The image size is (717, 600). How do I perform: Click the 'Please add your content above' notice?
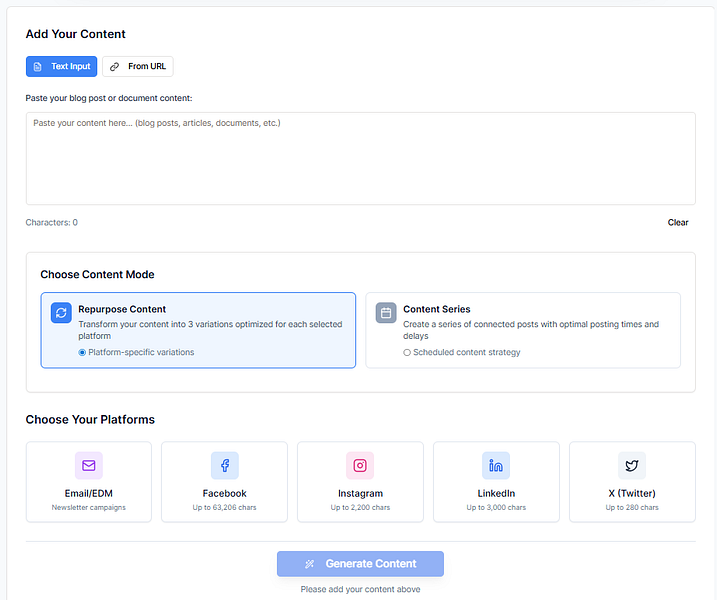pyautogui.click(x=360, y=589)
